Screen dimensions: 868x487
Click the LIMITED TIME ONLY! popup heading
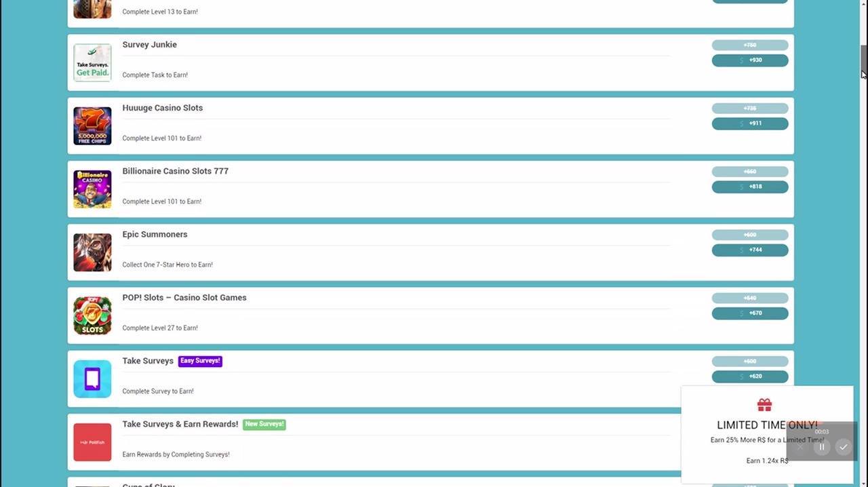(x=767, y=425)
